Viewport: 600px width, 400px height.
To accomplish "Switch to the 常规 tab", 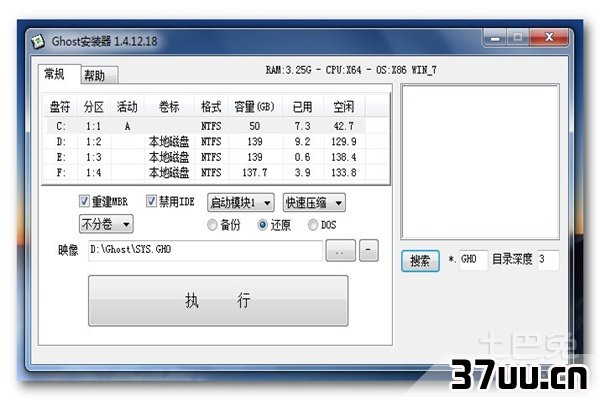I will (x=59, y=74).
